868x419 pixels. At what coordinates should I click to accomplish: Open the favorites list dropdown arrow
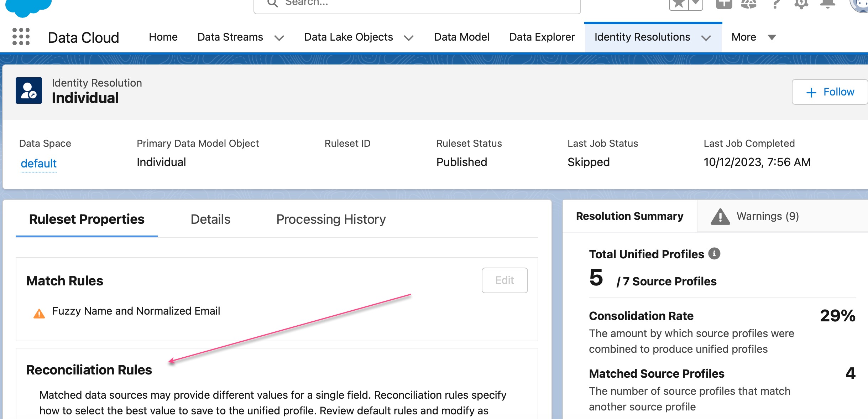click(x=696, y=4)
